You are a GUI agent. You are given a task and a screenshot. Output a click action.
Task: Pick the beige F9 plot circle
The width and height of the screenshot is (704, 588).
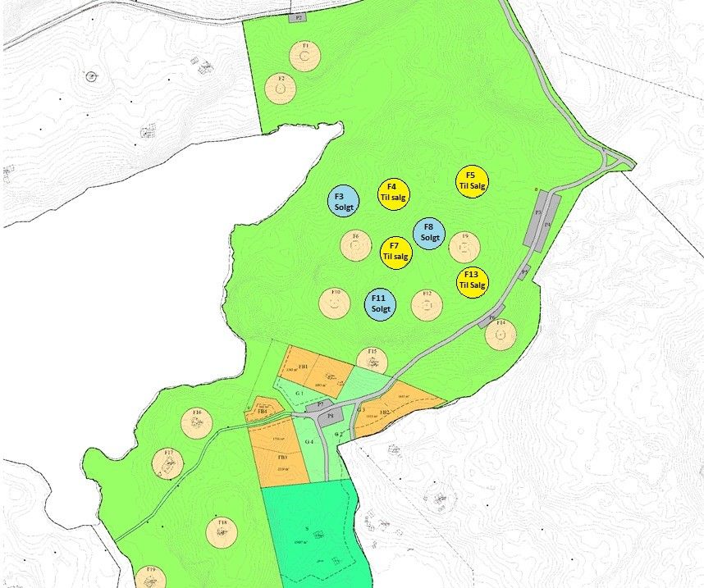464,244
